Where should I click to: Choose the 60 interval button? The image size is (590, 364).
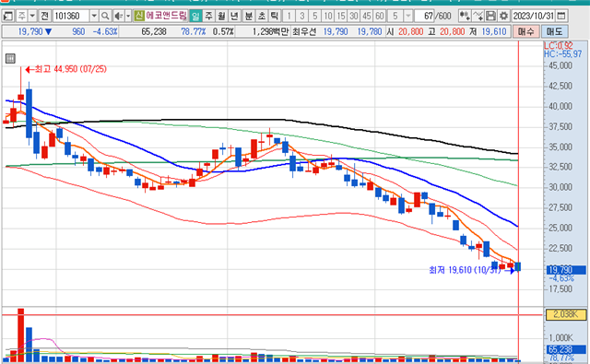379,16
